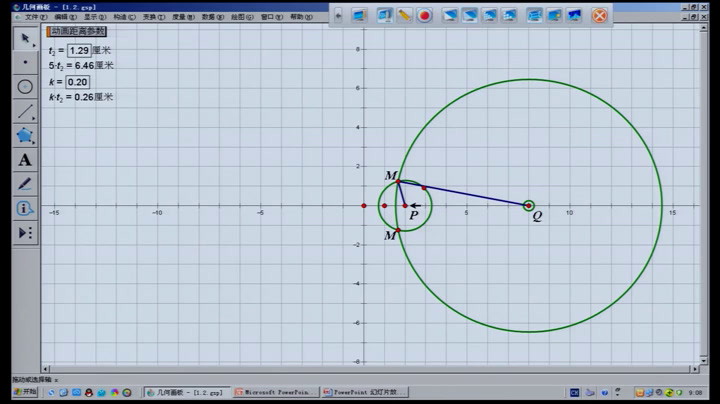
Task: Click the highlighted sixth screen icon on the overlay
Action: coord(470,16)
